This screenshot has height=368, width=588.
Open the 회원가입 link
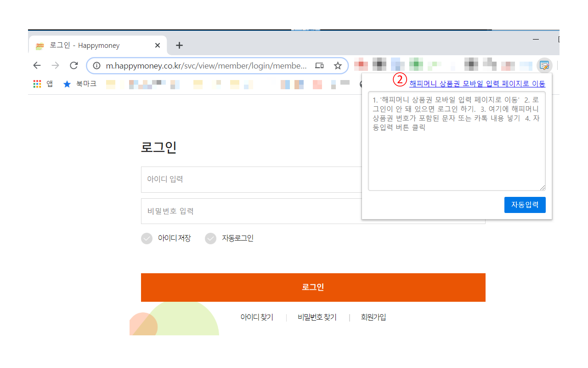pyautogui.click(x=373, y=317)
